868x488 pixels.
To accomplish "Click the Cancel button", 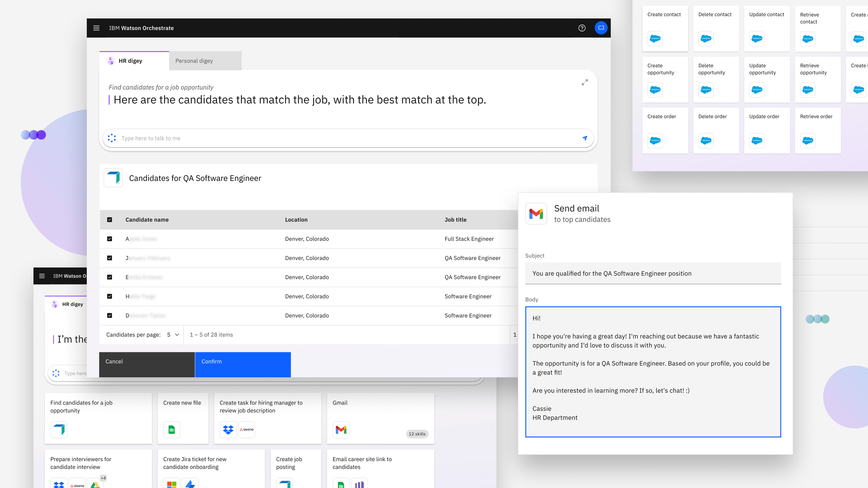I will (x=147, y=364).
